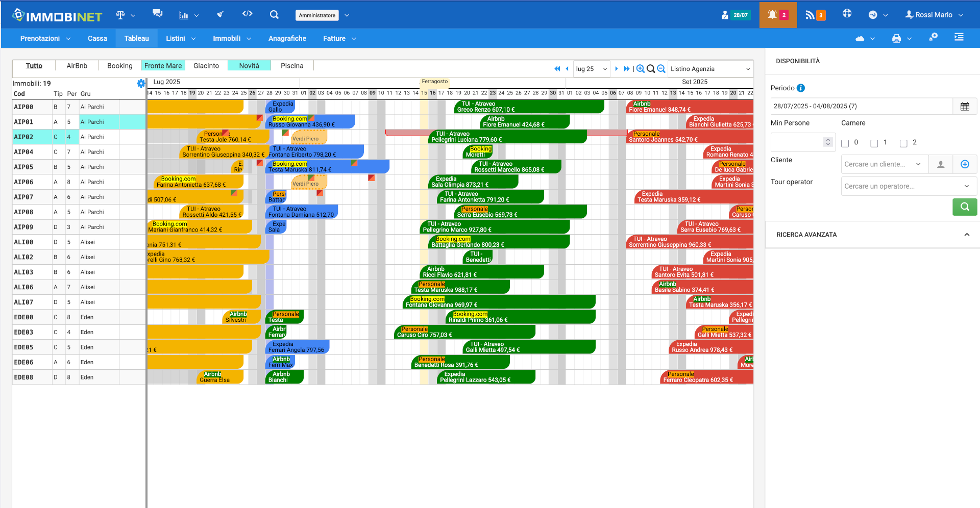
Task: Expand the Listini menu
Action: (x=181, y=38)
